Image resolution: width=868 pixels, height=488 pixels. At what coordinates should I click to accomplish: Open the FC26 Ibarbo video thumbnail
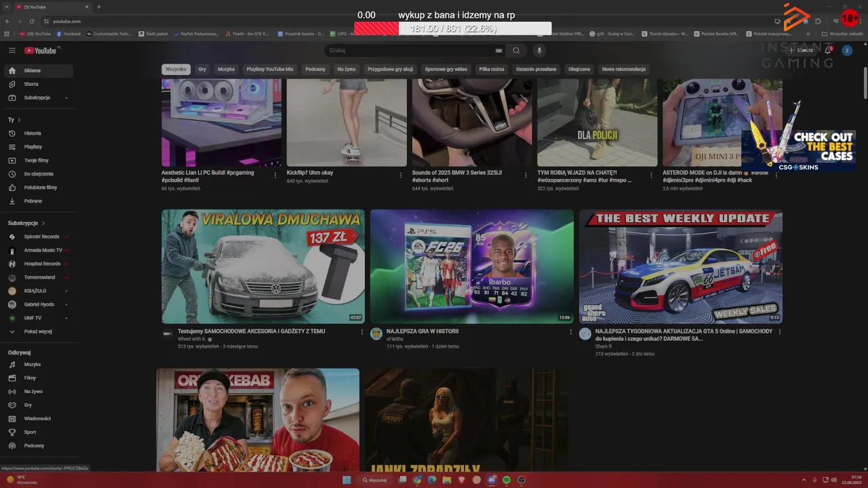(472, 266)
